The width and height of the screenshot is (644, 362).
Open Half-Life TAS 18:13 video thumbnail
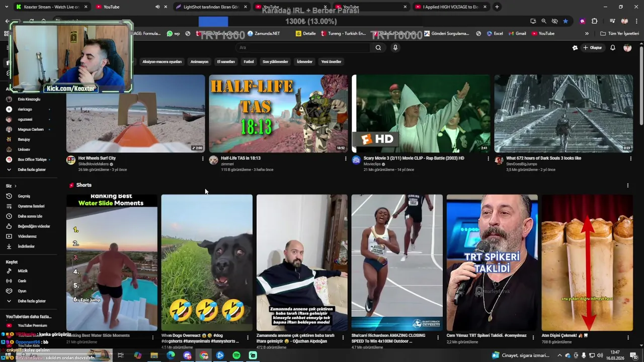pos(278,114)
